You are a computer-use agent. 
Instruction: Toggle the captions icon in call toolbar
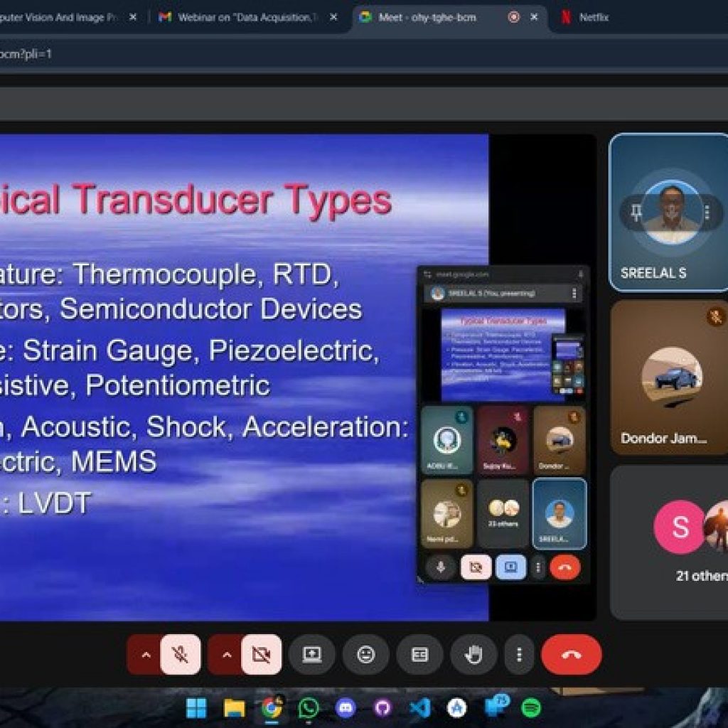tap(419, 654)
